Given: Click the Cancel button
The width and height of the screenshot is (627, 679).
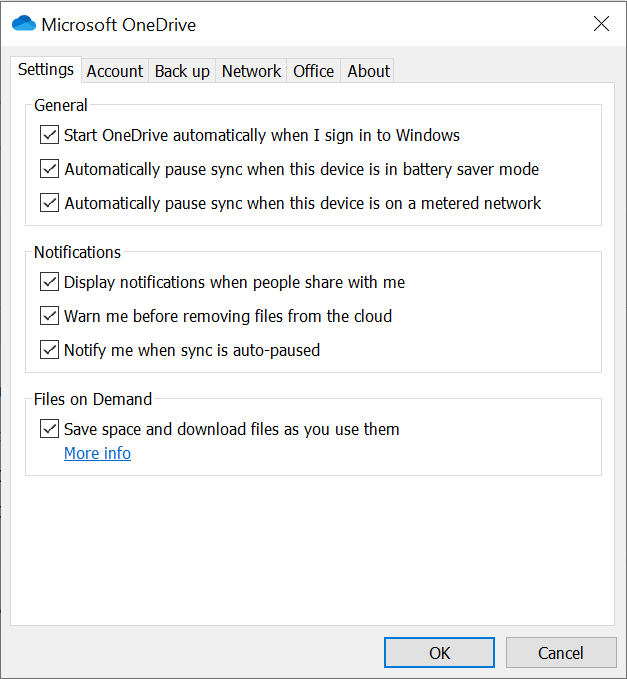Looking at the screenshot, I should pyautogui.click(x=561, y=653).
